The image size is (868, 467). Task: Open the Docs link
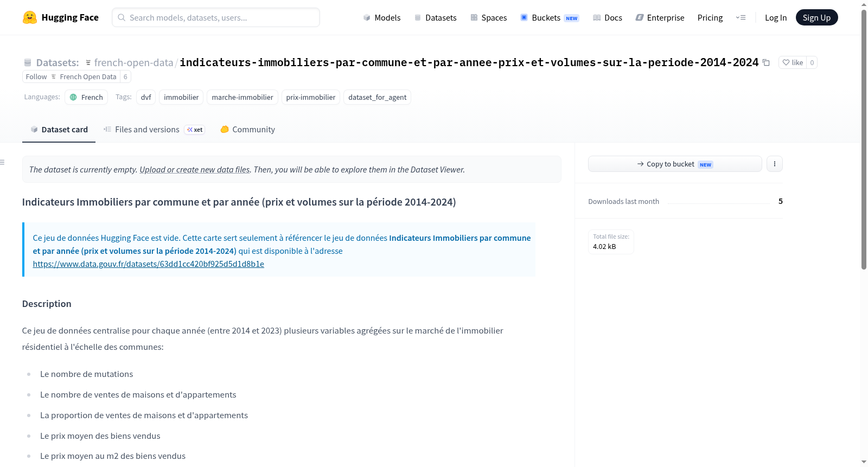click(x=608, y=17)
